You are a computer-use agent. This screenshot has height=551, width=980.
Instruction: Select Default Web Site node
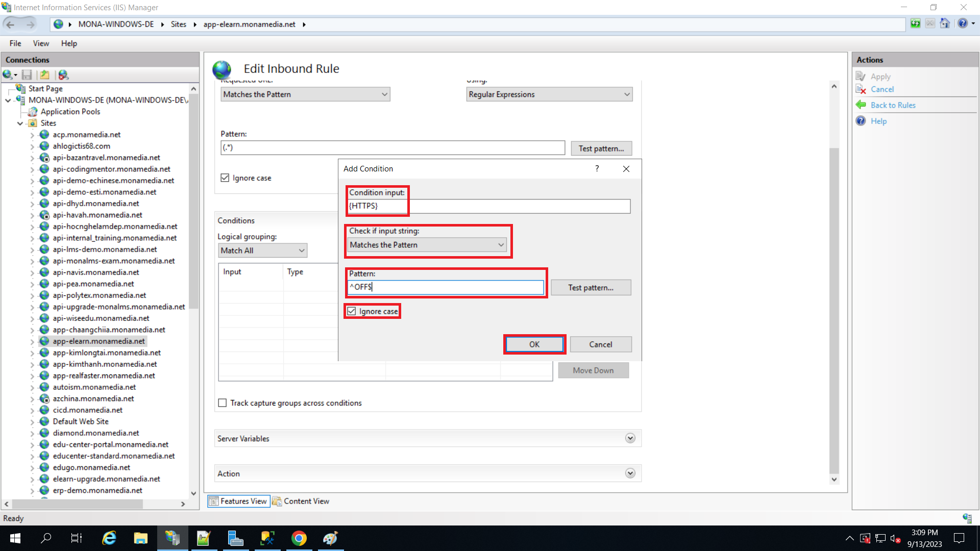81,421
